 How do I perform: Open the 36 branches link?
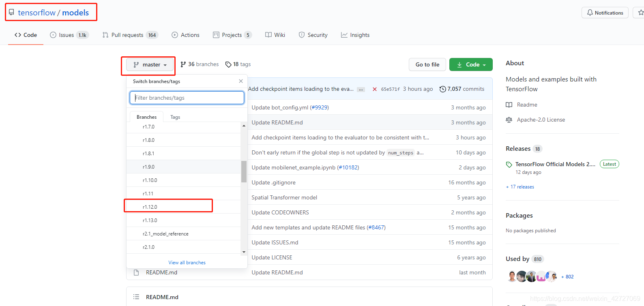(x=200, y=64)
